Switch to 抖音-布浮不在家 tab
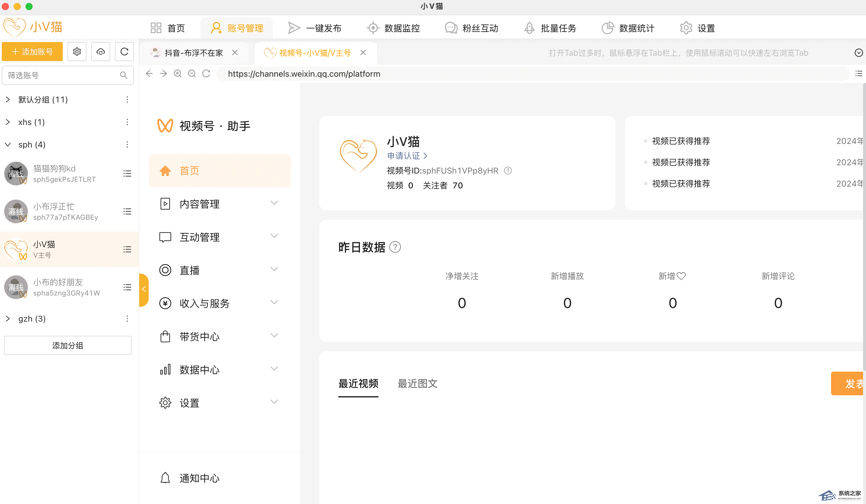This screenshot has width=866, height=504. coord(195,53)
